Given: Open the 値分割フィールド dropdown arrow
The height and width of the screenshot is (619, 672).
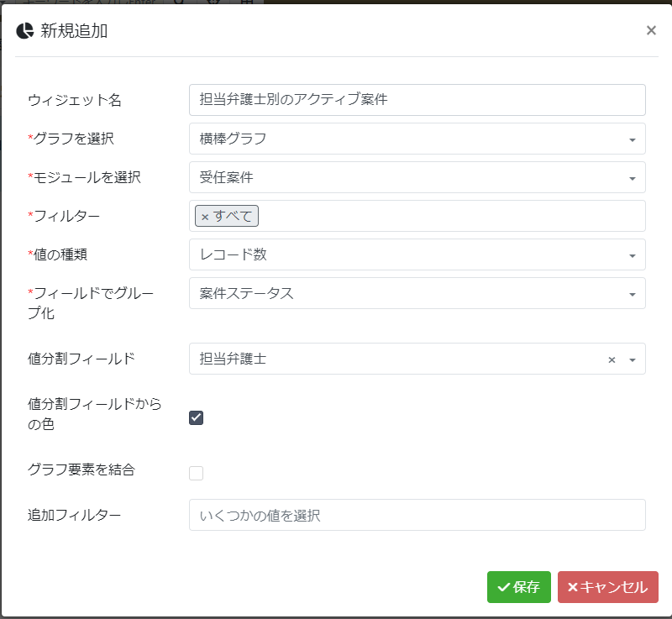Looking at the screenshot, I should point(633,359).
